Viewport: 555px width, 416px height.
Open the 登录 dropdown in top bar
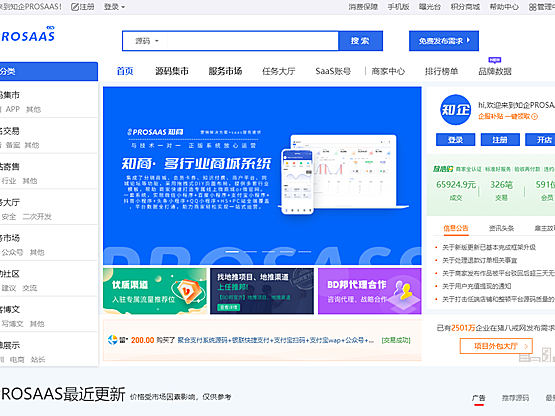[x=114, y=7]
